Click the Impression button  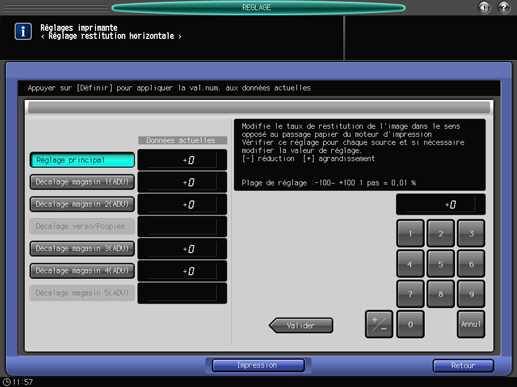click(258, 365)
